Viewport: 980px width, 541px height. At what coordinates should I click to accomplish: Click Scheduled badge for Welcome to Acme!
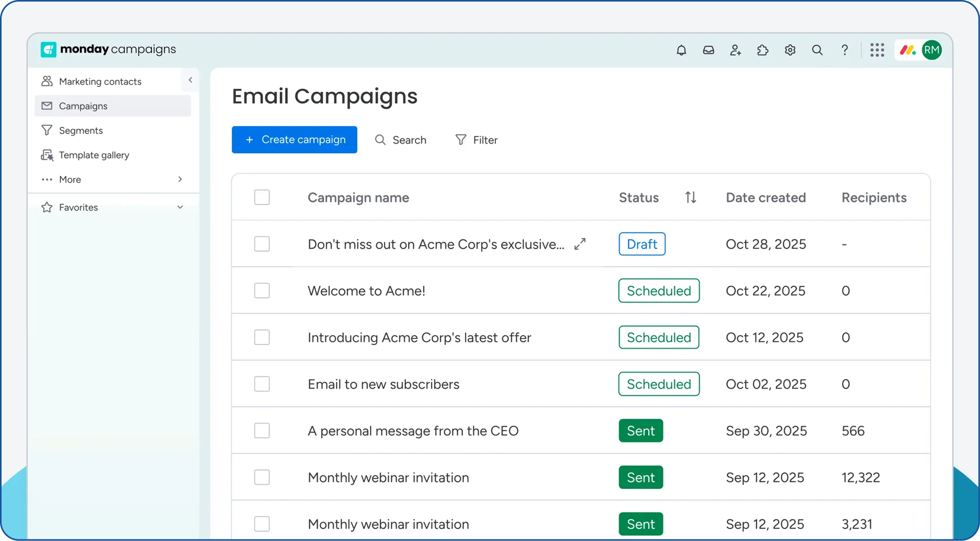click(659, 291)
